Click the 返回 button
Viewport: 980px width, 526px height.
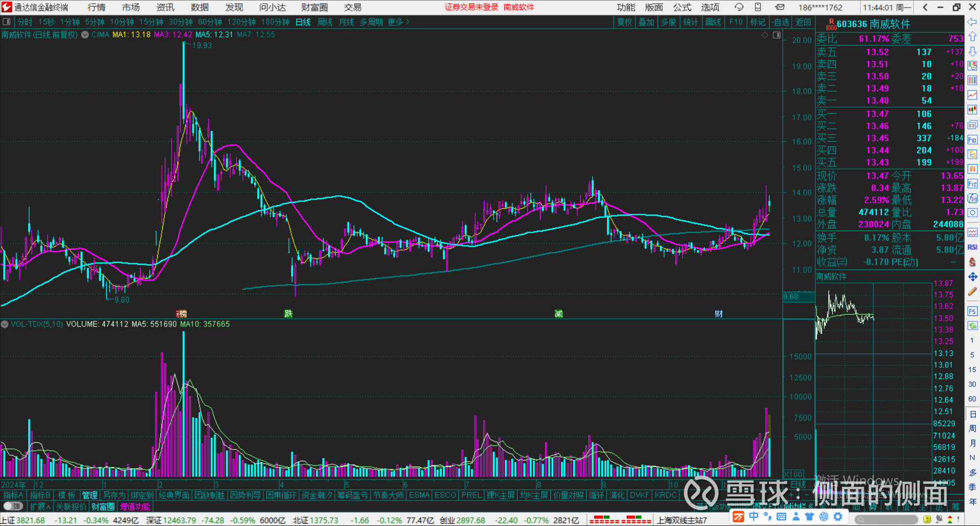(x=803, y=22)
